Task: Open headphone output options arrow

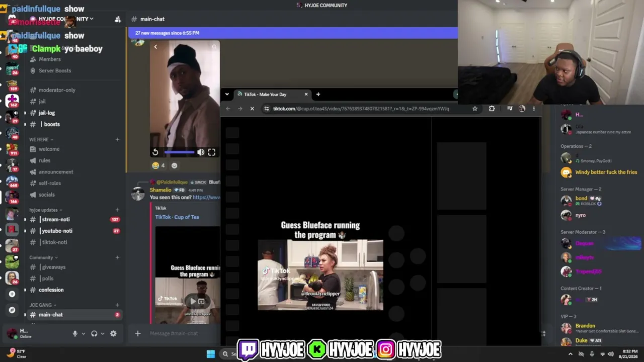Action: click(102, 333)
